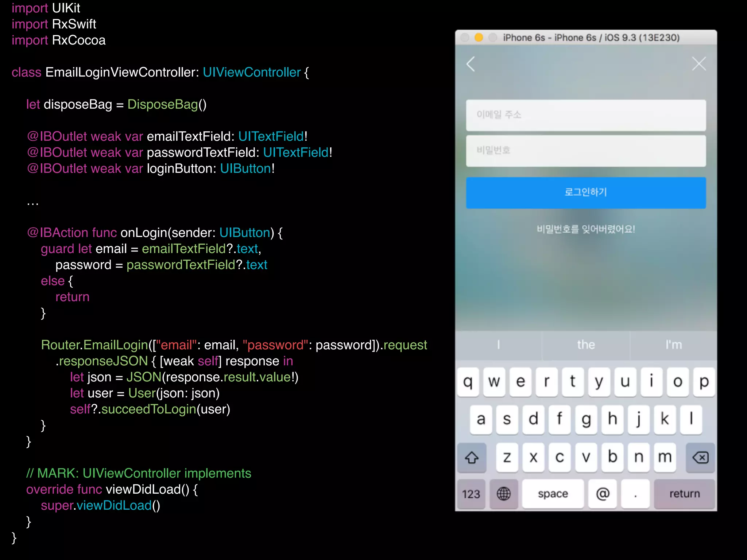Click the 이메일 주소 email input field
The image size is (747, 560).
coord(585,115)
